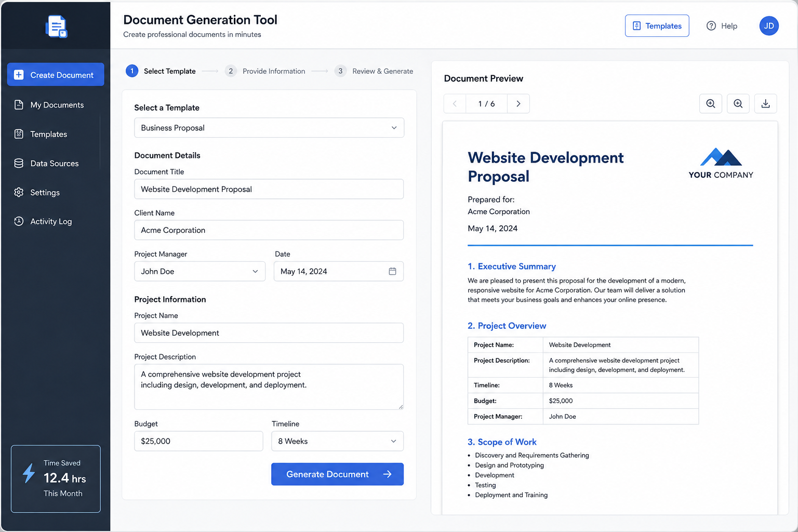The width and height of the screenshot is (798, 532).
Task: Open the Select a Template dropdown
Action: (269, 128)
